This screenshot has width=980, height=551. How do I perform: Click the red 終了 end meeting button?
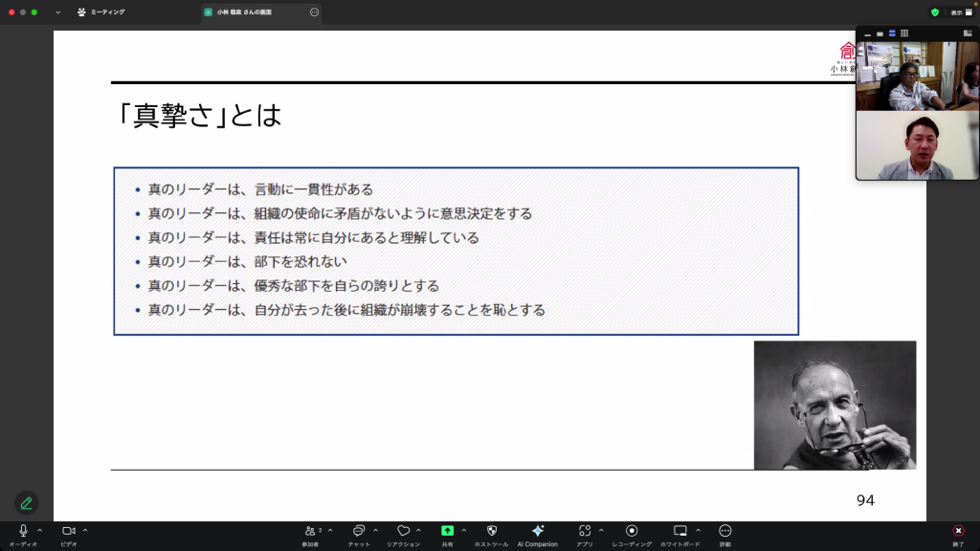[x=958, y=531]
